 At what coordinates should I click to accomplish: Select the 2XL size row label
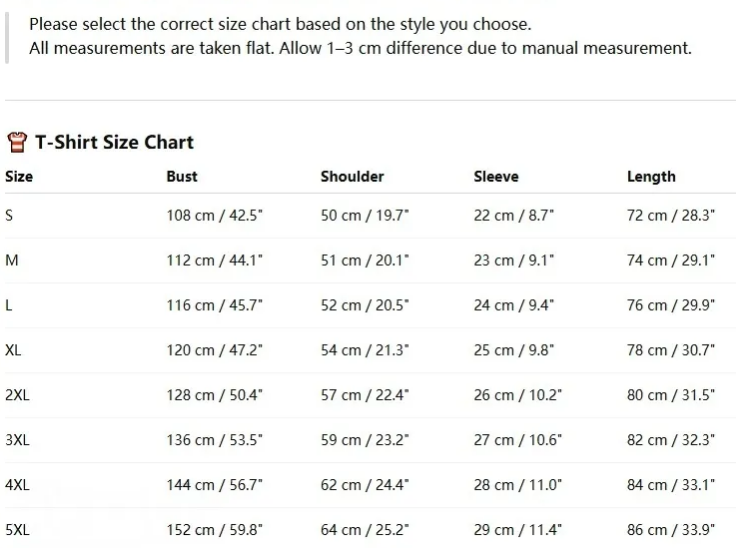pos(17,395)
